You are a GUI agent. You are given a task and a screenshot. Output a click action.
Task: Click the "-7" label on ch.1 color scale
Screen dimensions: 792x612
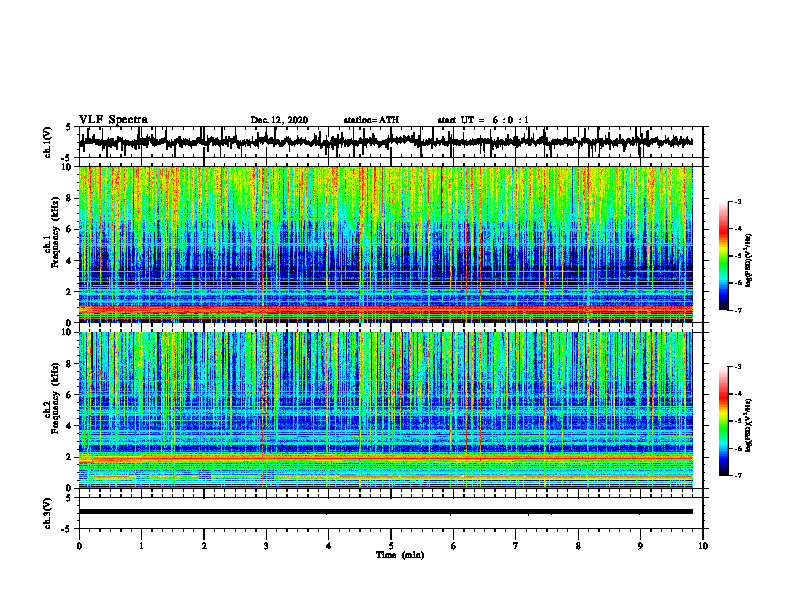pos(737,310)
